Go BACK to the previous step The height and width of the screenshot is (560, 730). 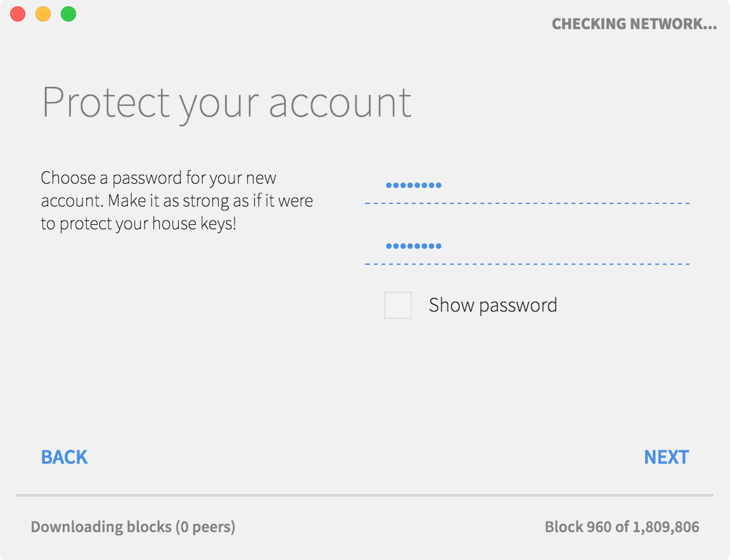64,457
